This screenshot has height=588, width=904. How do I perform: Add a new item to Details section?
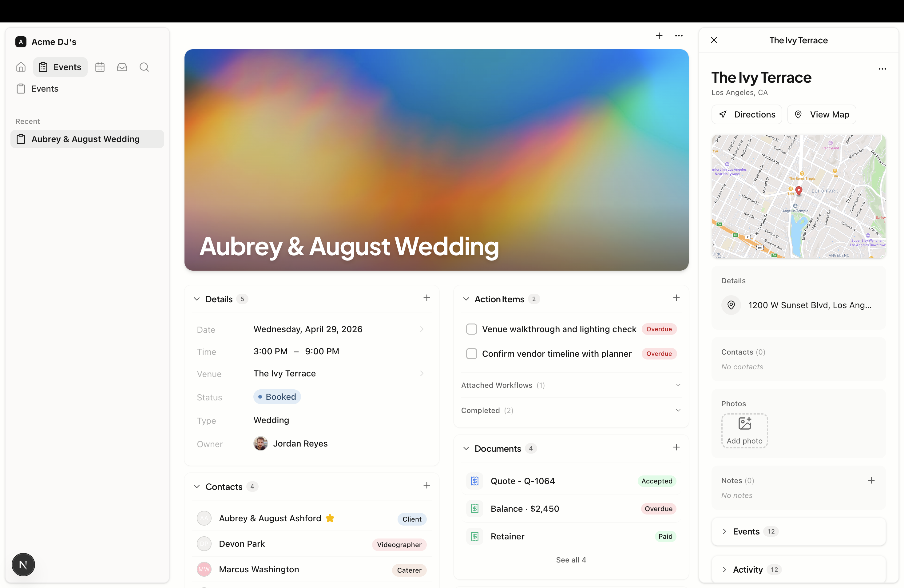click(426, 298)
